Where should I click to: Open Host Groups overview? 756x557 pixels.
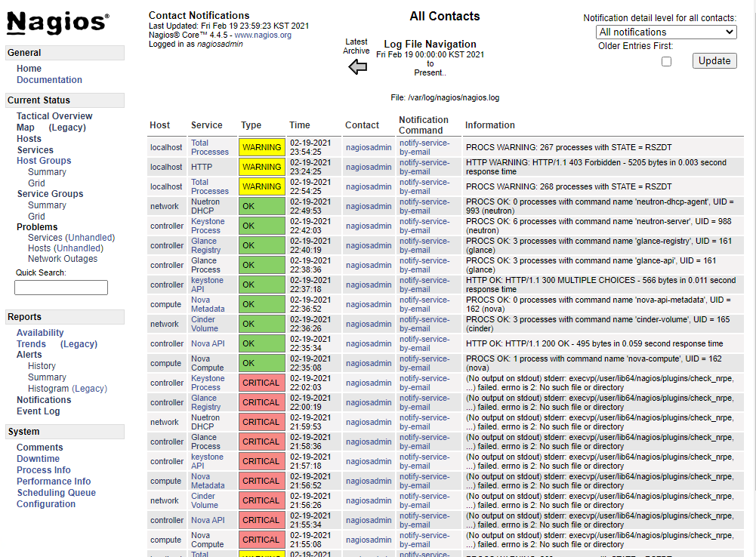point(44,161)
